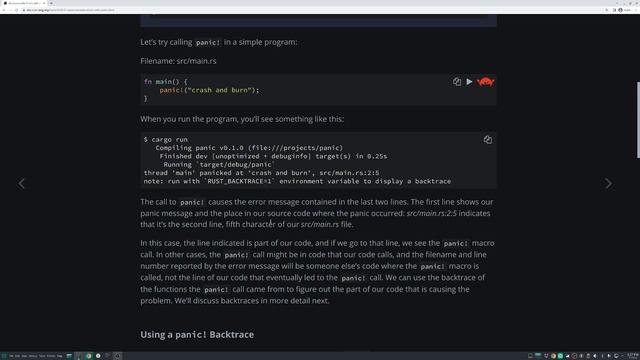This screenshot has width=640, height=360.
Task: Click the "thread 'main' panicked" output line
Action: (261, 173)
